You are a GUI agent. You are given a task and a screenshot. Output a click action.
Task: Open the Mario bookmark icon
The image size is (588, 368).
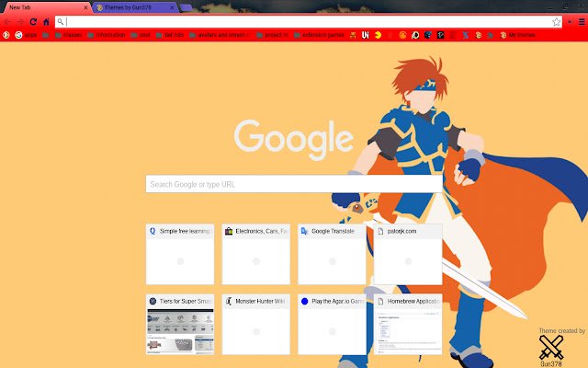click(353, 35)
